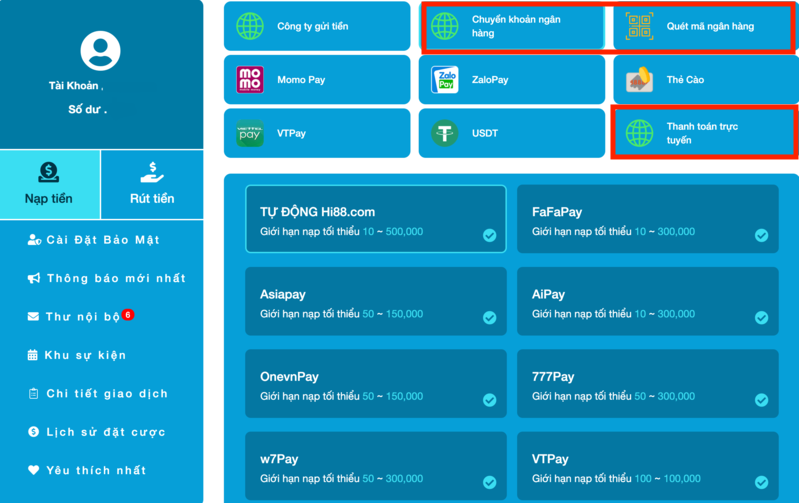The image size is (799, 503).
Task: Choose the Thanh toán trực tuyến button
Action: tap(705, 133)
